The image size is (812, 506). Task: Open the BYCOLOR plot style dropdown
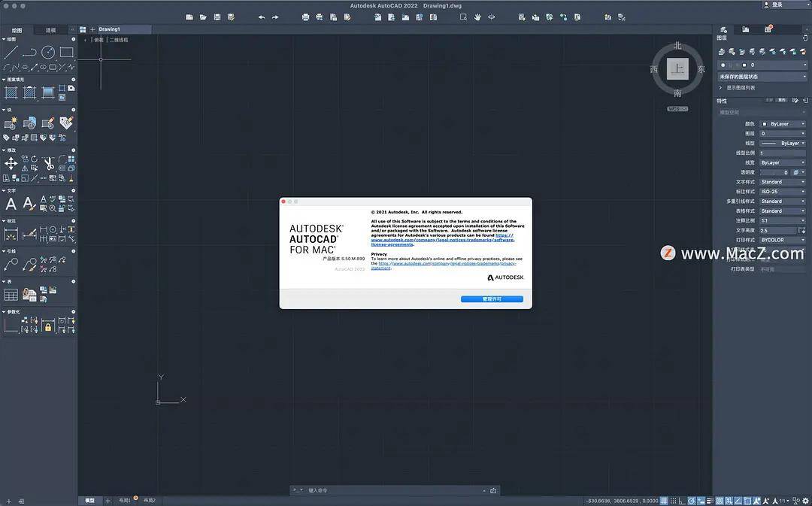click(783, 241)
